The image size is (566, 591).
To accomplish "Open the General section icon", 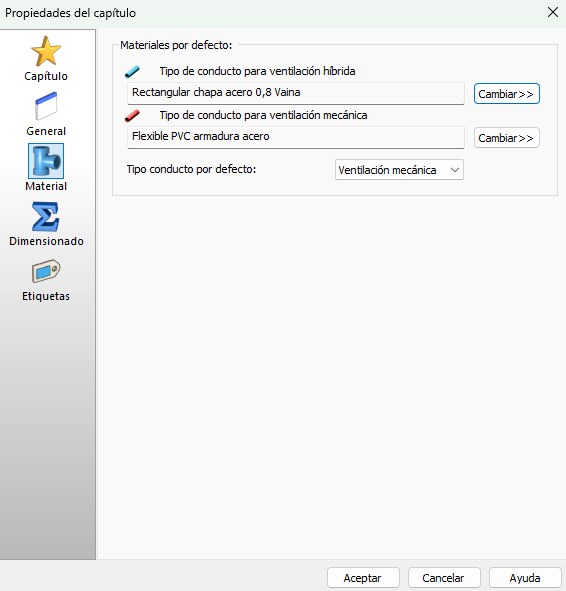I will [46, 106].
